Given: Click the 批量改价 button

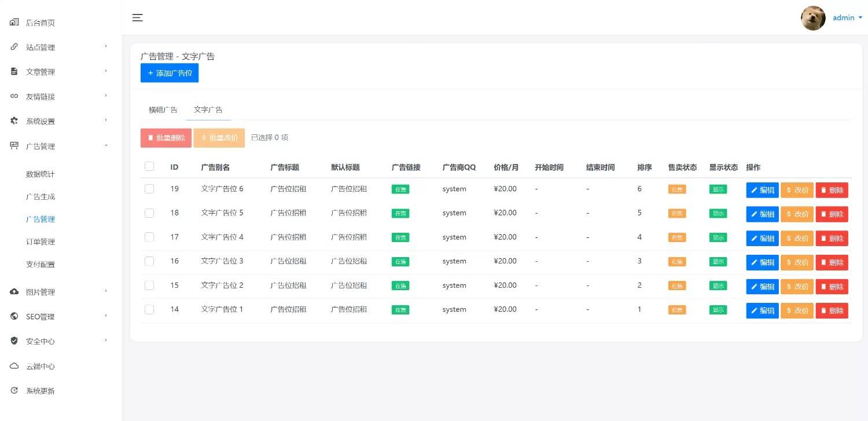Looking at the screenshot, I should pyautogui.click(x=219, y=138).
